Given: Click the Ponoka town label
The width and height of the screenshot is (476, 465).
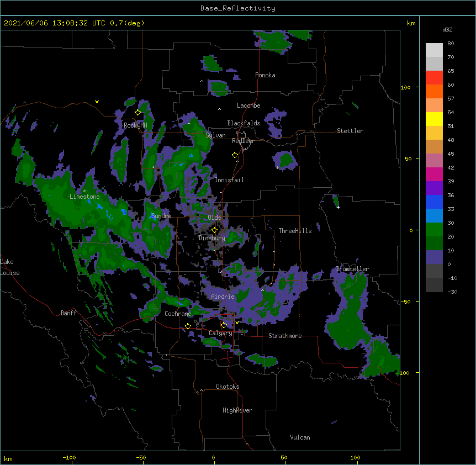Looking at the screenshot, I should tap(265, 75).
